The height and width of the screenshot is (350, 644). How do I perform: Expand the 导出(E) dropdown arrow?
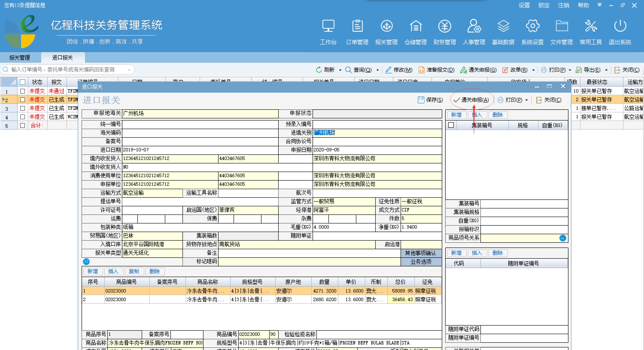tap(606, 70)
